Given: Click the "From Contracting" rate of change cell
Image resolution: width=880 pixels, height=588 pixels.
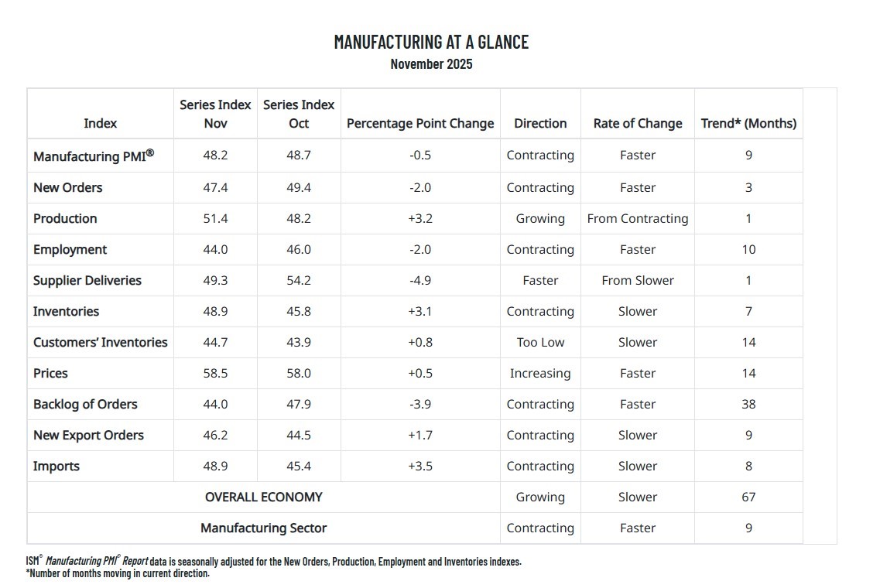Looking at the screenshot, I should tap(637, 218).
